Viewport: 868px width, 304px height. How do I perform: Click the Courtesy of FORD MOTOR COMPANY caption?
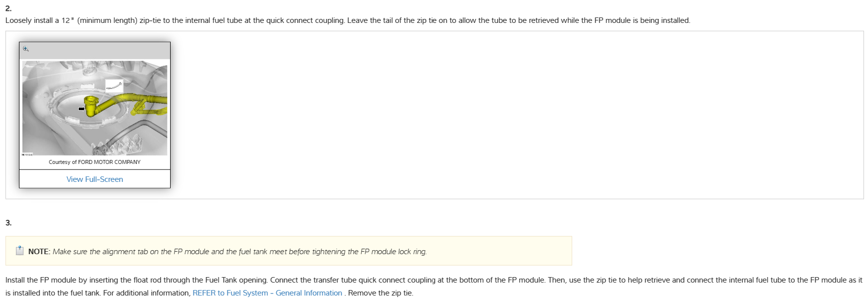point(95,162)
